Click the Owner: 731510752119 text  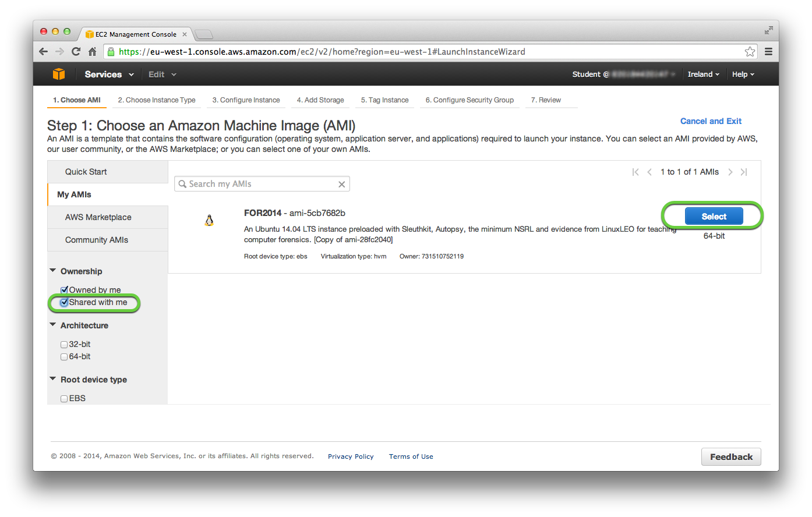coord(432,256)
